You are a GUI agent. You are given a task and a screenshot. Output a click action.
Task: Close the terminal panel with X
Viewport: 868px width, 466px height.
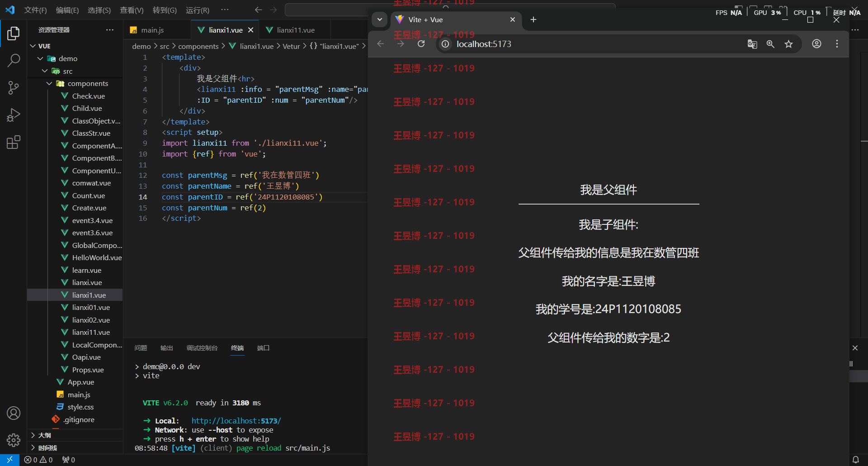pos(855,348)
